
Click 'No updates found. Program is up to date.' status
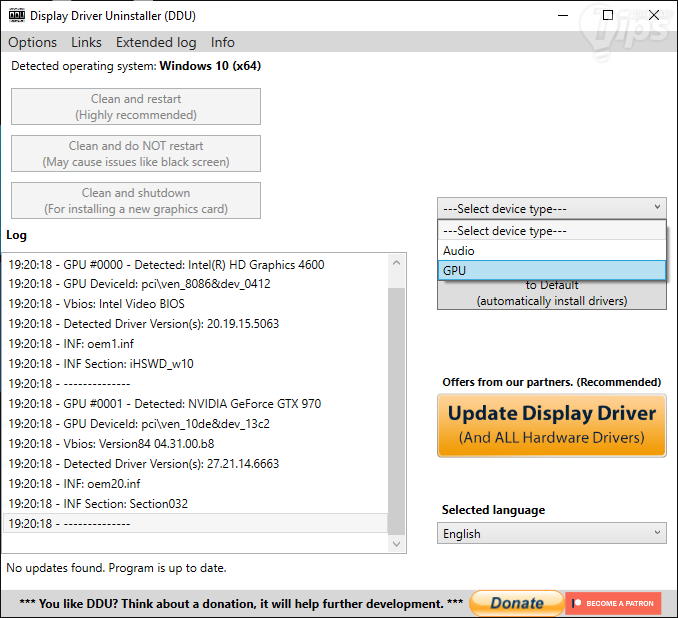point(116,568)
